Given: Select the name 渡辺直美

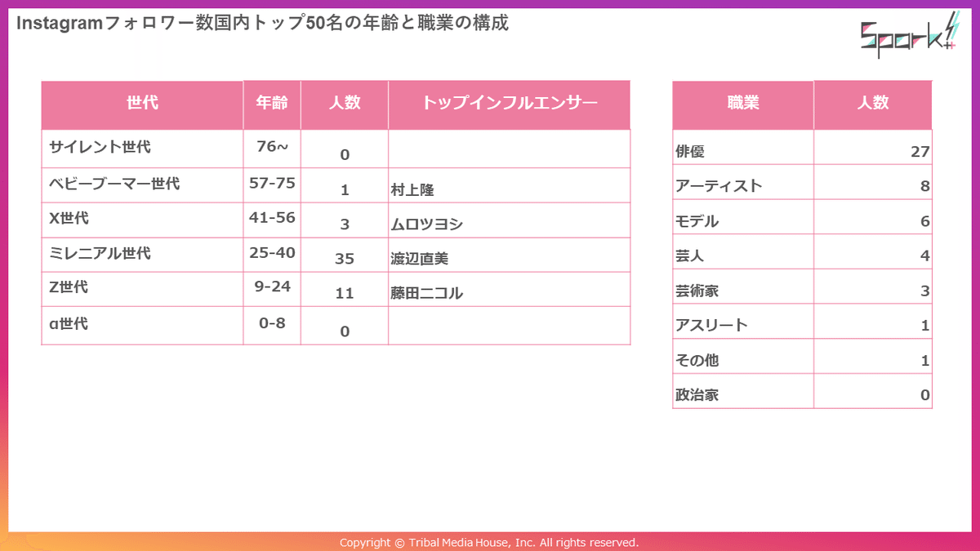Looking at the screenshot, I should 420,260.
